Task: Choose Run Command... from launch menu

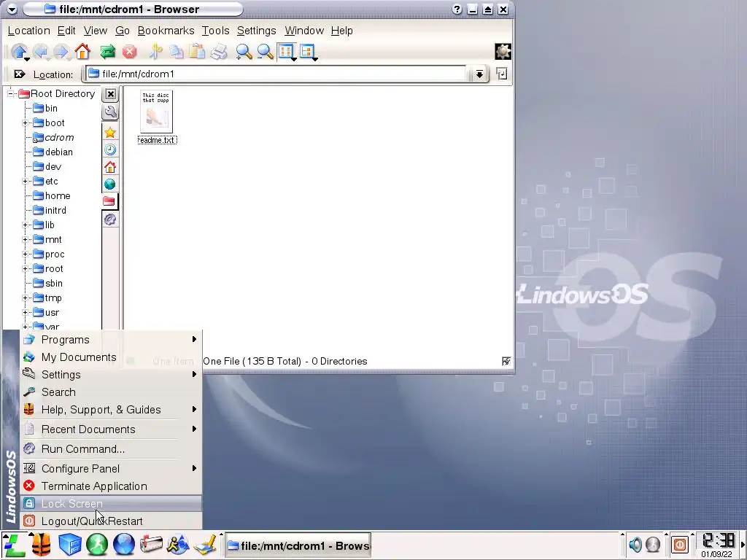Action: tap(111, 449)
